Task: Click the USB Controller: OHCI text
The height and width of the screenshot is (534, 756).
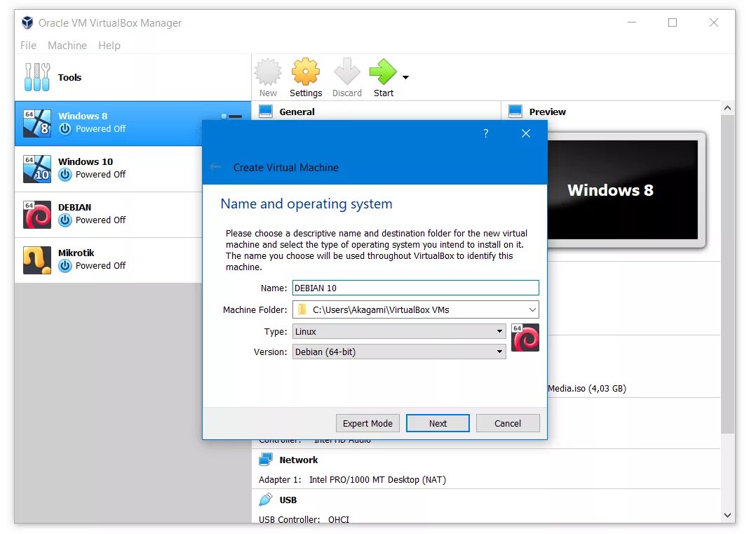Action: 304,519
